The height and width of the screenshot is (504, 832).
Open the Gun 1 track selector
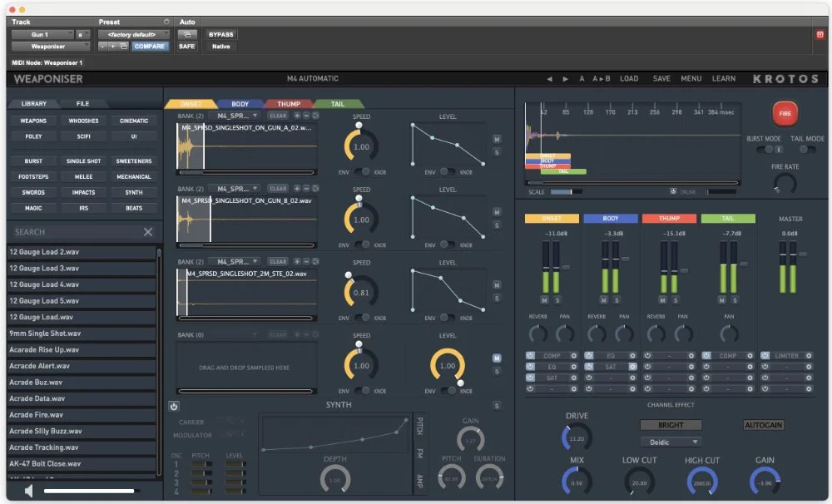(x=42, y=34)
